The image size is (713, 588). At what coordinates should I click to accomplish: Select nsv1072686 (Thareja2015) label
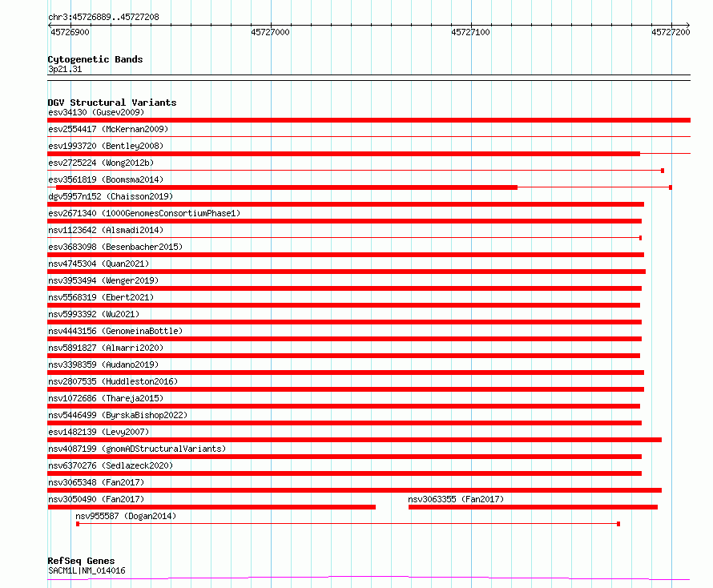point(106,398)
